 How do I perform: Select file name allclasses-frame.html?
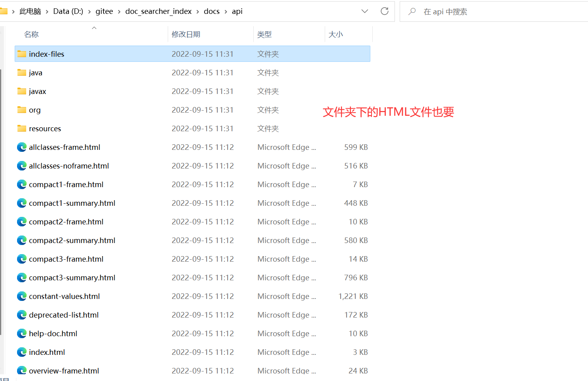(65, 147)
